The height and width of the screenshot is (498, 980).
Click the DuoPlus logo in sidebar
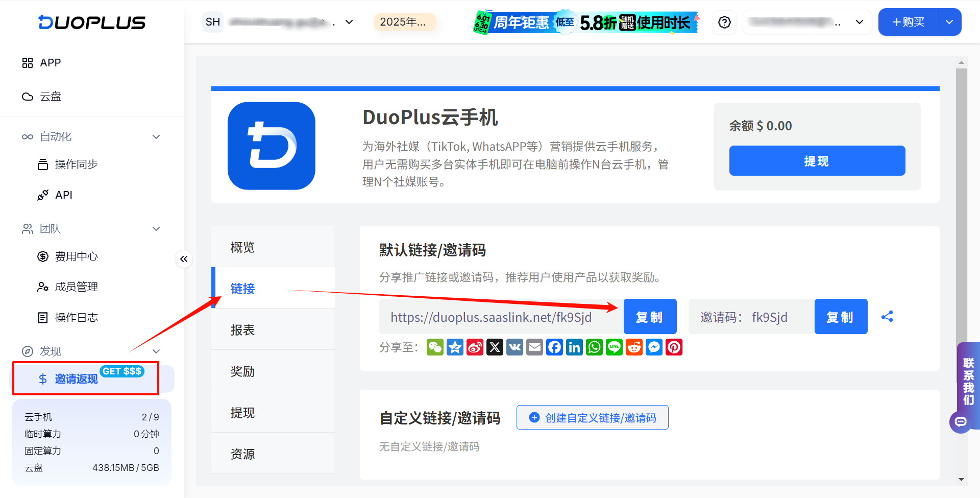point(92,22)
